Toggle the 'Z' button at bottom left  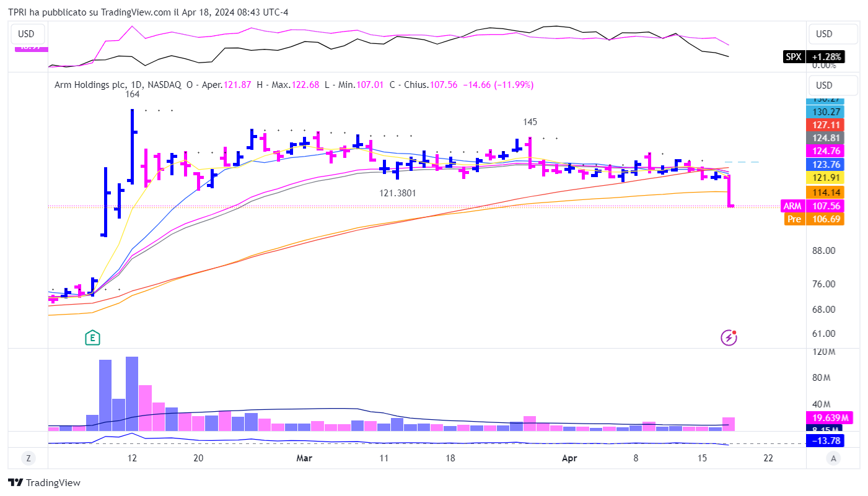[x=28, y=458]
